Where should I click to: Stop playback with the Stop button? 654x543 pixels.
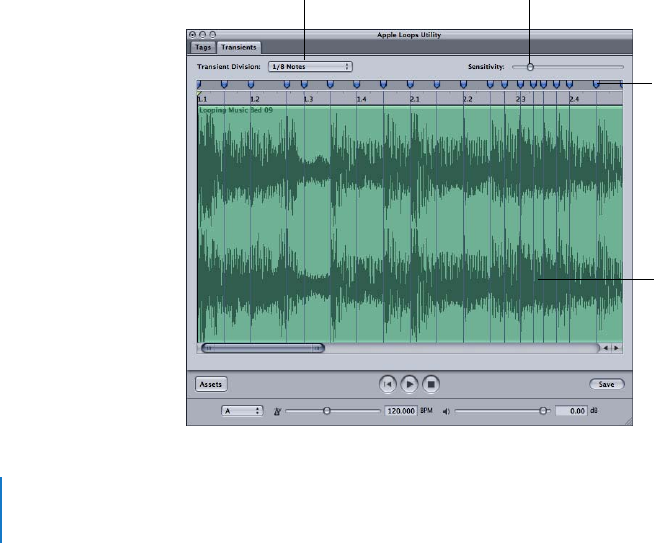(431, 384)
